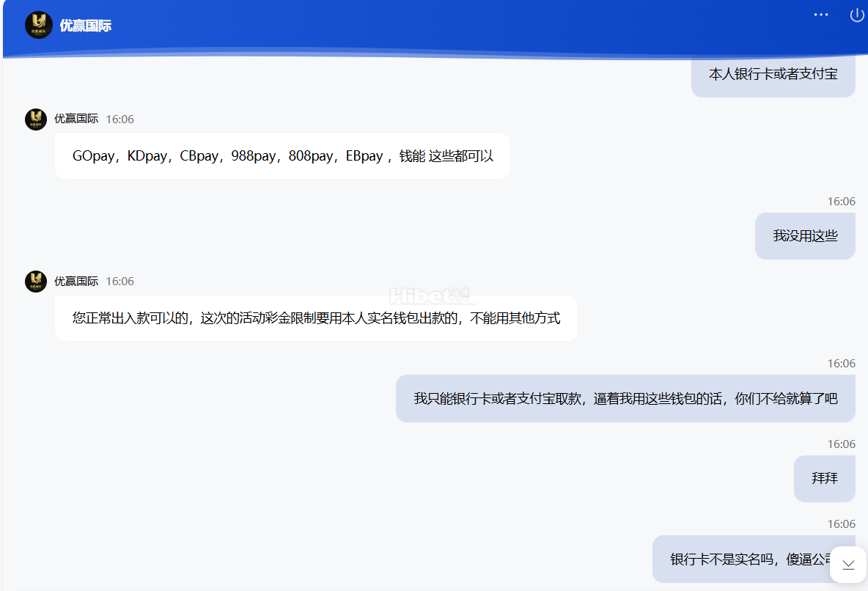This screenshot has width=868, height=591.
Task: Click the 优赢国际 sender name above GOpay message
Action: point(76,119)
